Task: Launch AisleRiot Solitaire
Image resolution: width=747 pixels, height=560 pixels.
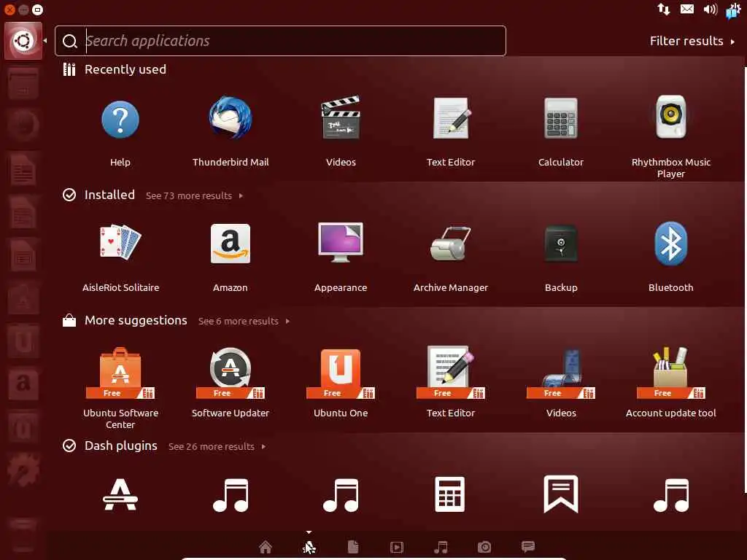Action: (x=120, y=242)
